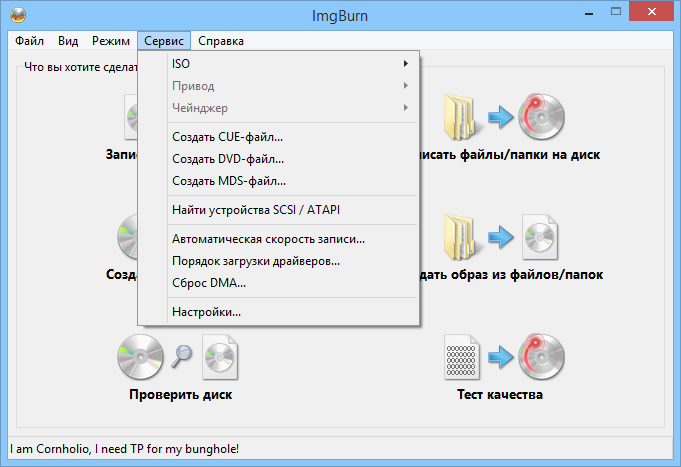Click the magnifying glass icon in Проверить диск
The width and height of the screenshot is (681, 467).
182,356
